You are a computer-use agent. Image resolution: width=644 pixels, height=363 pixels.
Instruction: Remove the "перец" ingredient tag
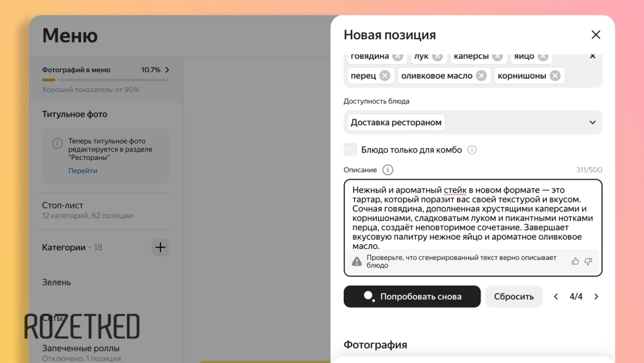coord(384,75)
